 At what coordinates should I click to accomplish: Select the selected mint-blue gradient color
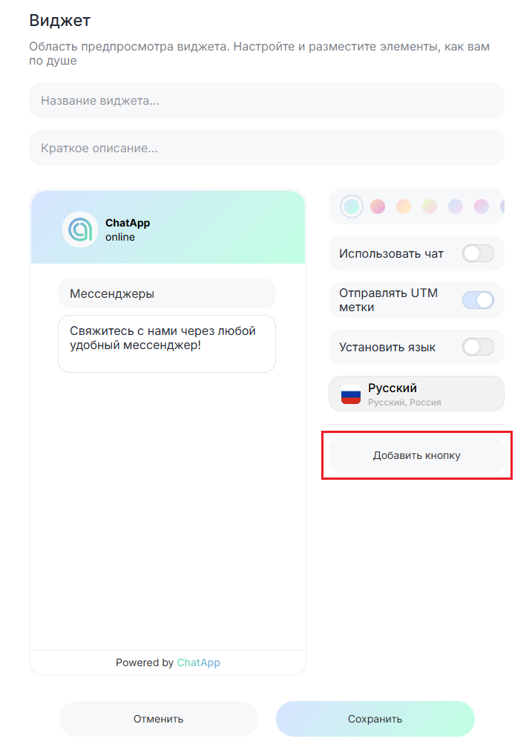click(x=352, y=206)
